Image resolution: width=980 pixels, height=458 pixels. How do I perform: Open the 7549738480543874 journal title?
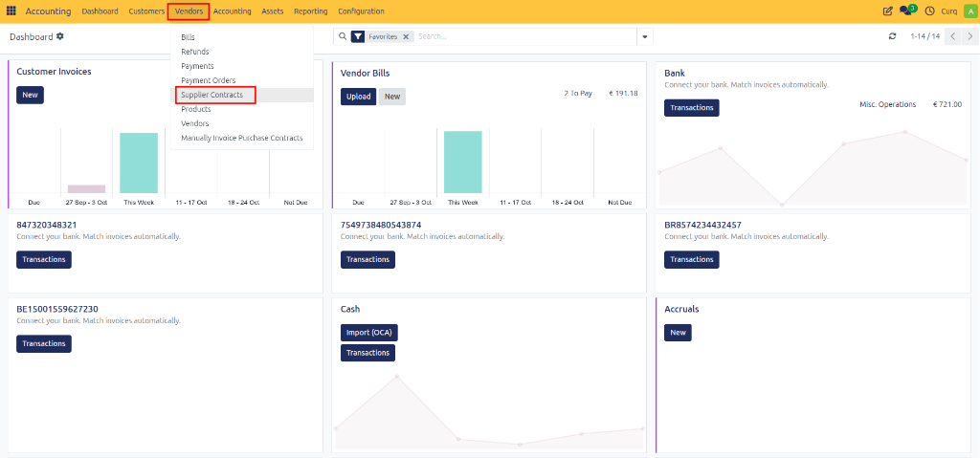(x=381, y=225)
